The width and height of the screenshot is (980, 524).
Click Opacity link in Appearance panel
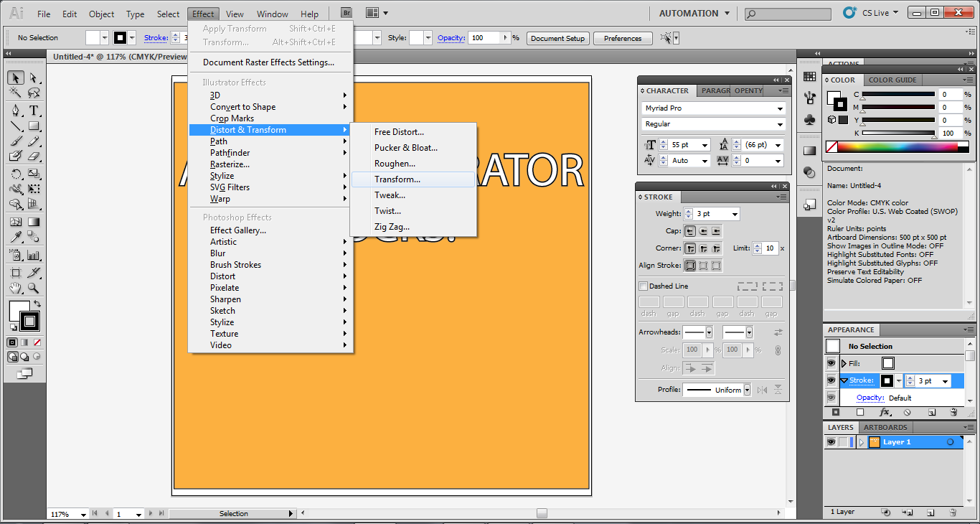tap(870, 398)
